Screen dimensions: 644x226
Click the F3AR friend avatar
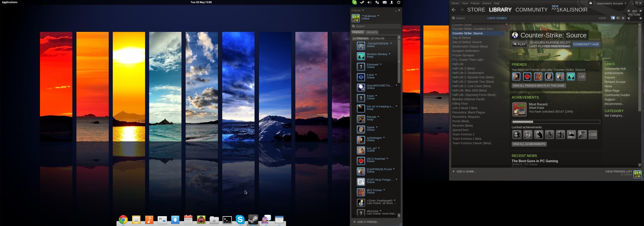click(361, 77)
